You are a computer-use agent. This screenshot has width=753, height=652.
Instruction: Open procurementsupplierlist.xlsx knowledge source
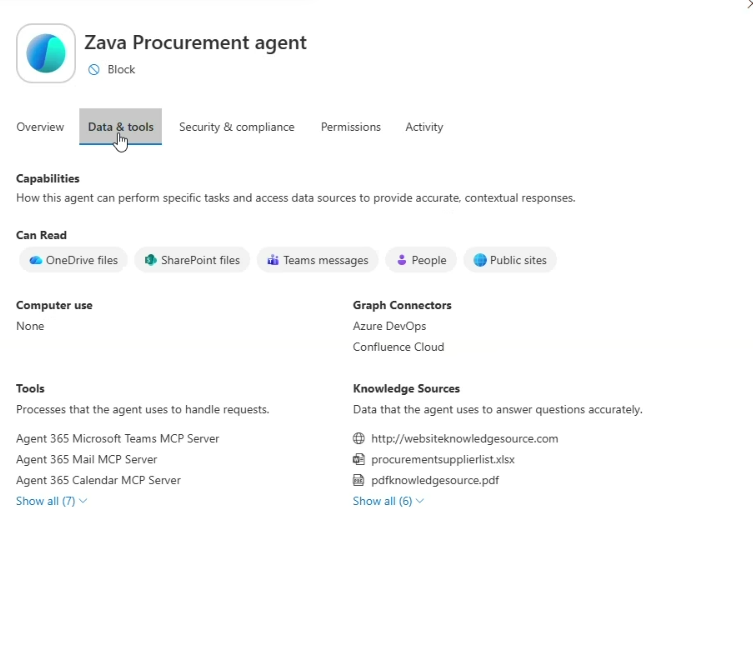(x=442, y=459)
